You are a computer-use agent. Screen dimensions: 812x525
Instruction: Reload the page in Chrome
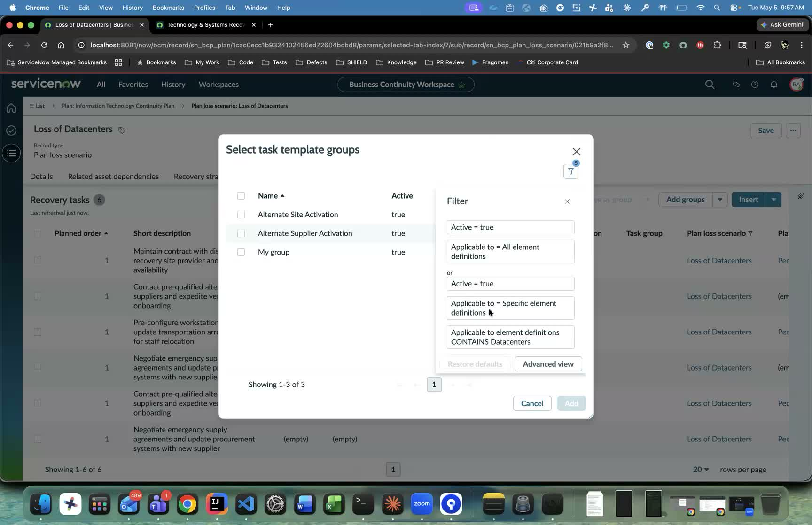tap(44, 45)
